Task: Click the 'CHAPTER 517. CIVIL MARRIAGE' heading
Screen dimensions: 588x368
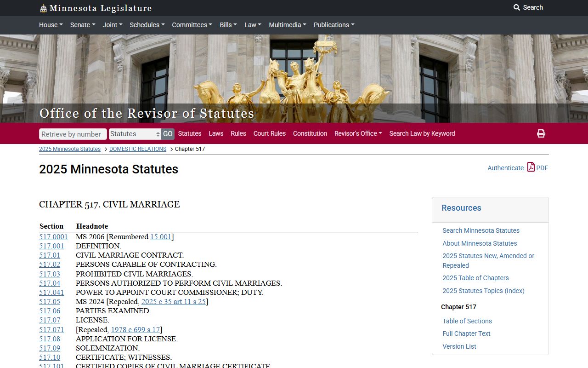Action: point(109,204)
